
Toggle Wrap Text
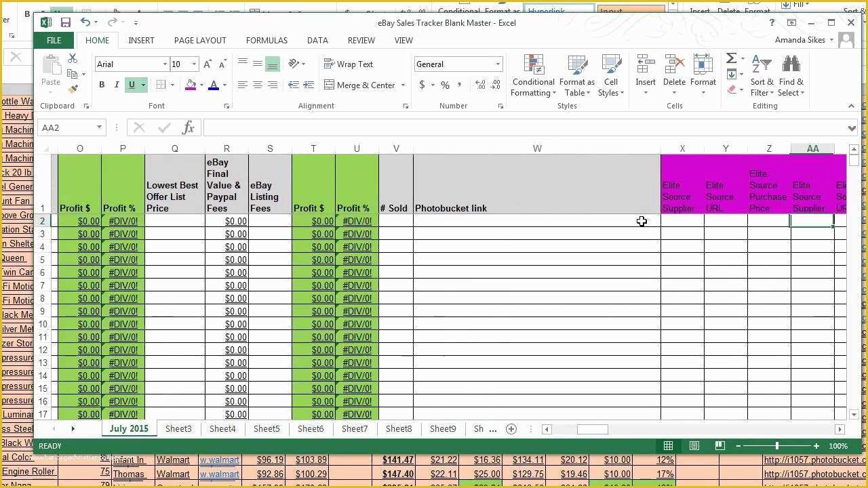click(349, 64)
